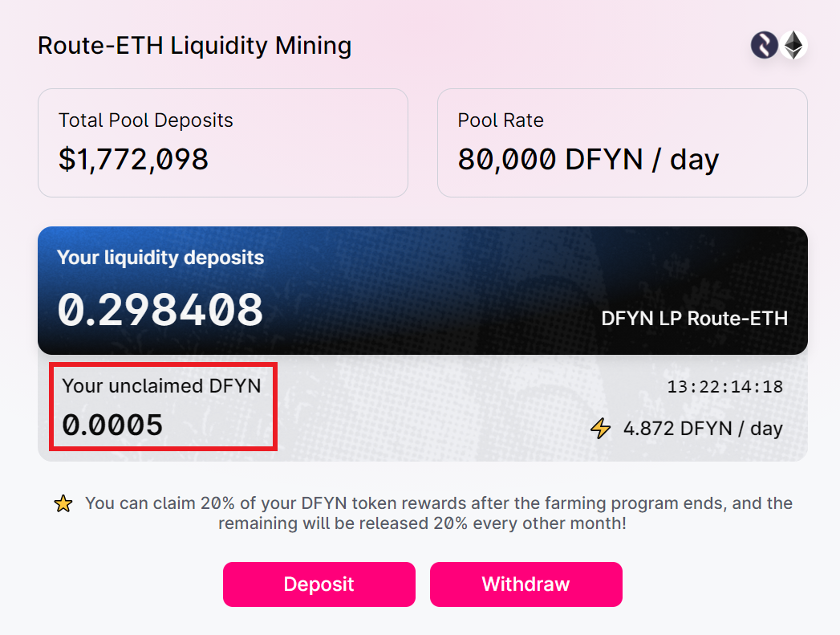Select the 0.0005 unclaimed DFYN amount
Viewport: 840px width, 635px height.
(x=112, y=425)
